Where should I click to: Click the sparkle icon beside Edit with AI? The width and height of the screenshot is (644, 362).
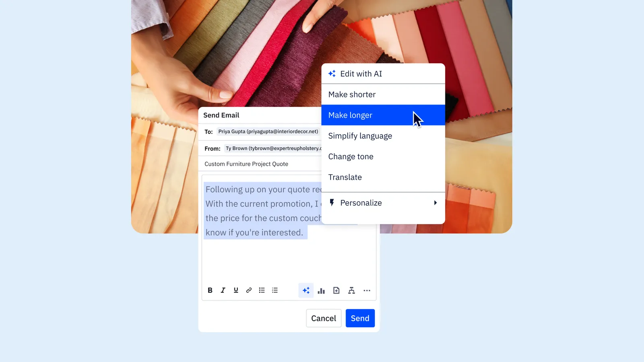332,74
